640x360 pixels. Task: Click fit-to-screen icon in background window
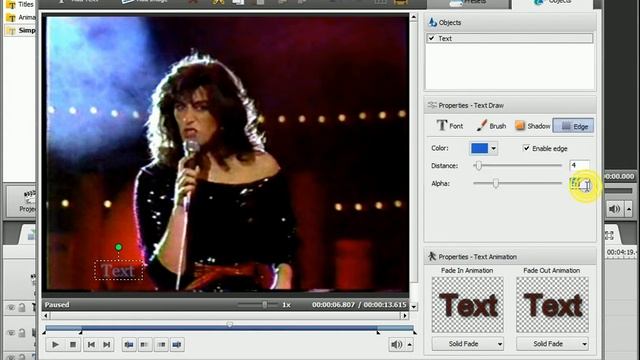click(x=609, y=236)
